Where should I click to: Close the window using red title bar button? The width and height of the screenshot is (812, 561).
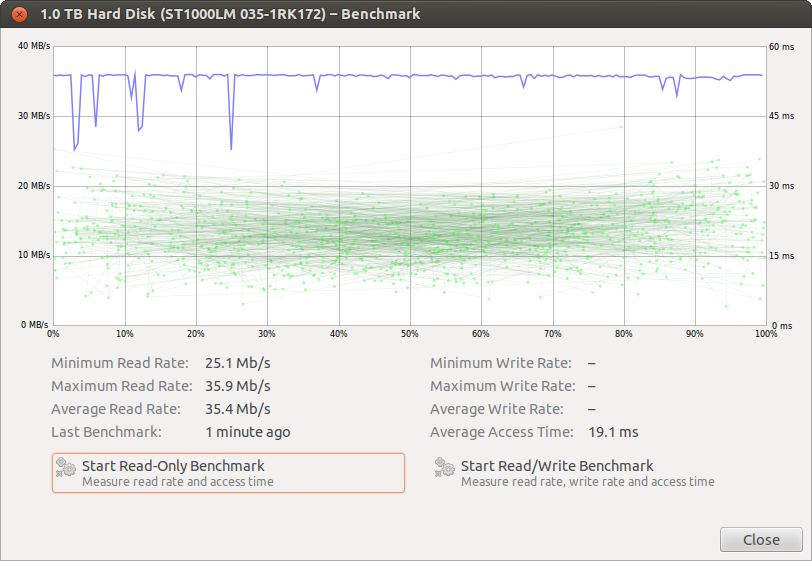[x=19, y=14]
